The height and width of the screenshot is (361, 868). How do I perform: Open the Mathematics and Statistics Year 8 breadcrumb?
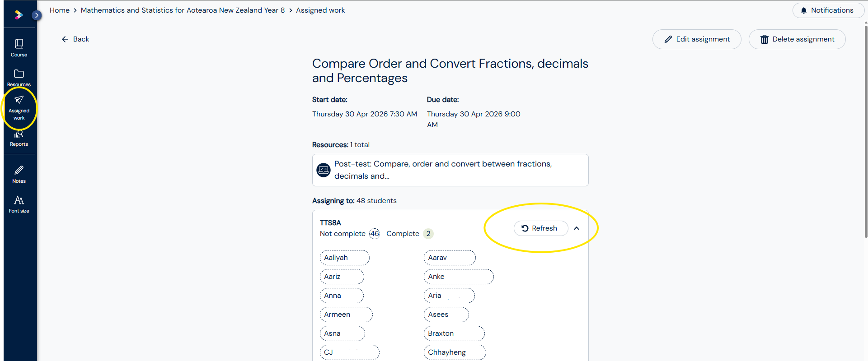tap(183, 10)
